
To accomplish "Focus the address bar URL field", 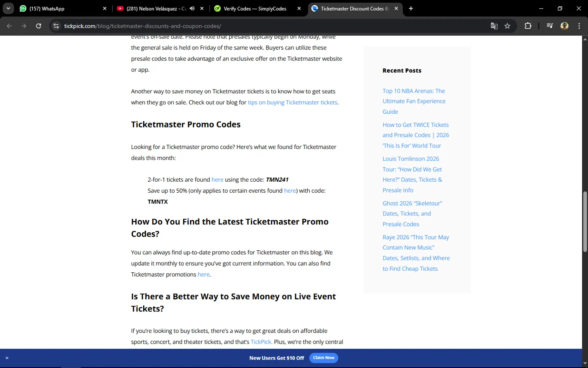I will coord(274,26).
